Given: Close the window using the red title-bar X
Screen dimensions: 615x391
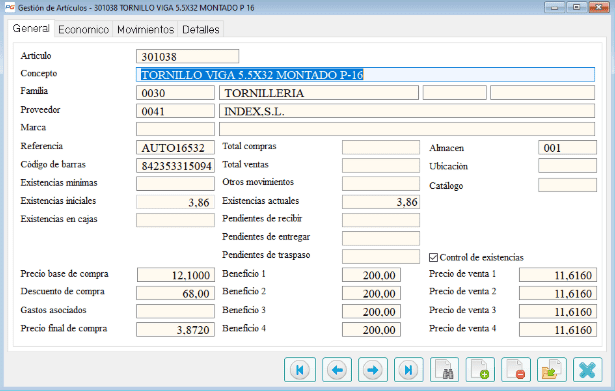Looking at the screenshot, I should (x=598, y=7).
